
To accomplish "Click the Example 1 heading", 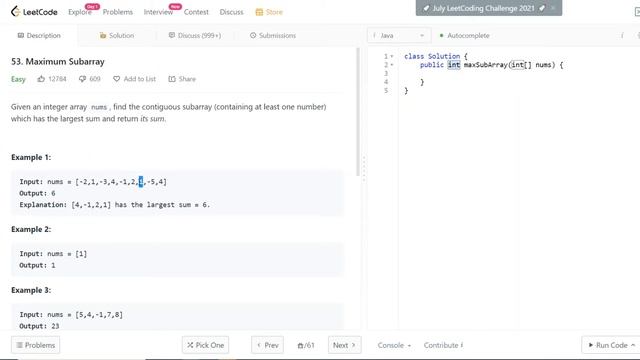I will (x=31, y=157).
